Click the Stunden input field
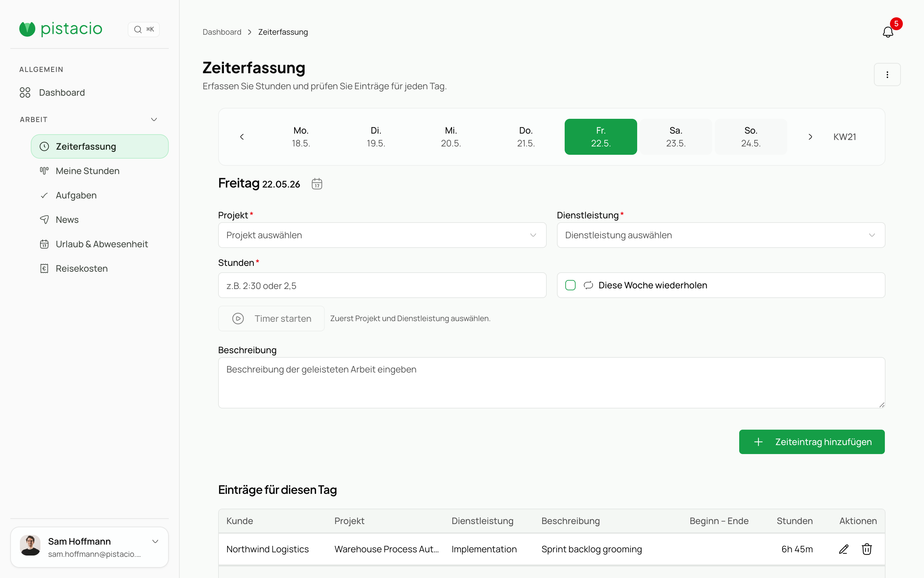This screenshot has width=924, height=578. pos(382,285)
